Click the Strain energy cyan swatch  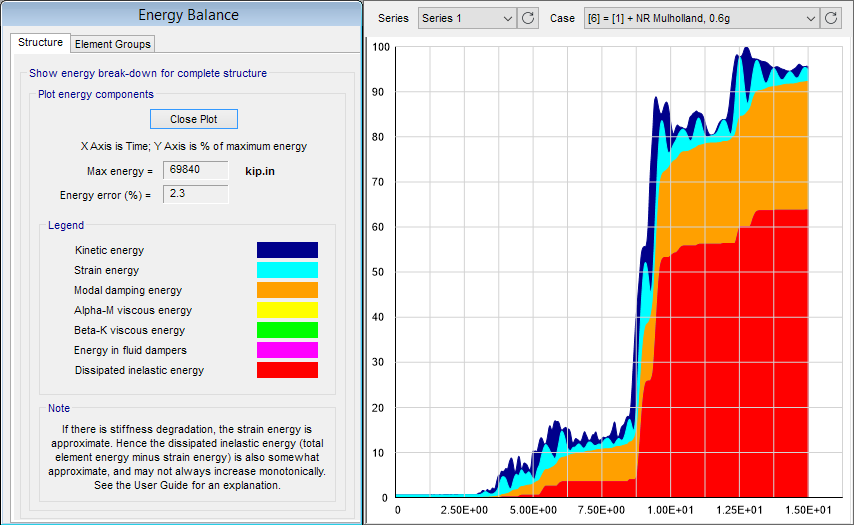coord(287,270)
